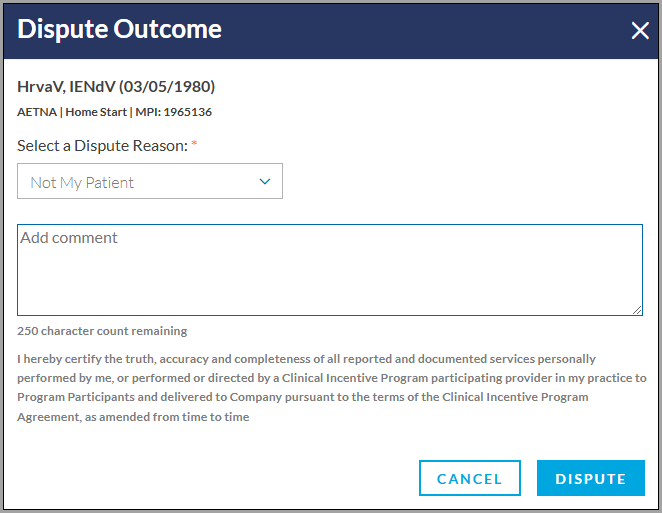Submit with the DISPUTE button
Image resolution: width=662 pixels, height=513 pixels.
click(x=591, y=478)
